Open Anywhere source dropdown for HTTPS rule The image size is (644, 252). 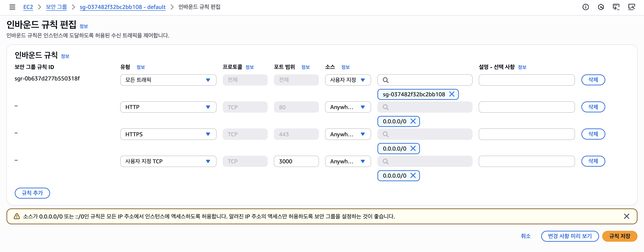pyautogui.click(x=347, y=134)
